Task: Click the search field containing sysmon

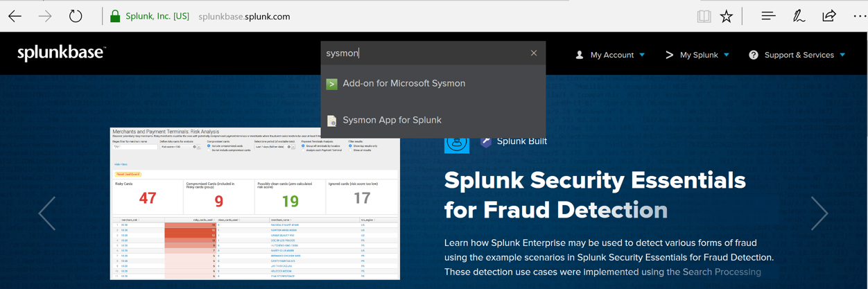Action: pos(423,53)
